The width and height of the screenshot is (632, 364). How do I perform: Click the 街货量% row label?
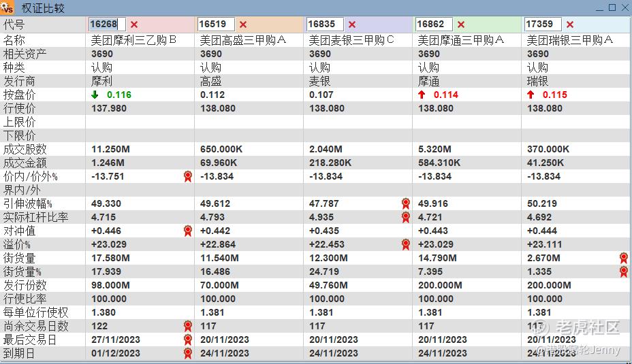pyautogui.click(x=22, y=271)
